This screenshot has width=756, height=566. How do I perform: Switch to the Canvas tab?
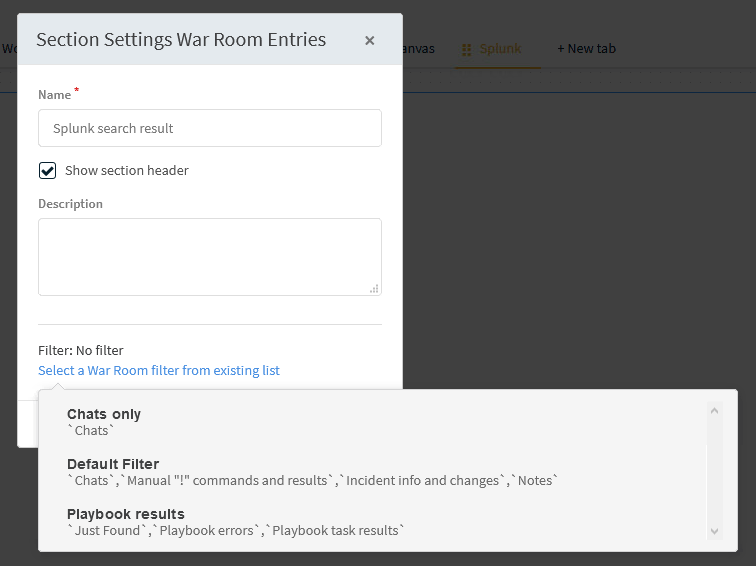tap(418, 49)
